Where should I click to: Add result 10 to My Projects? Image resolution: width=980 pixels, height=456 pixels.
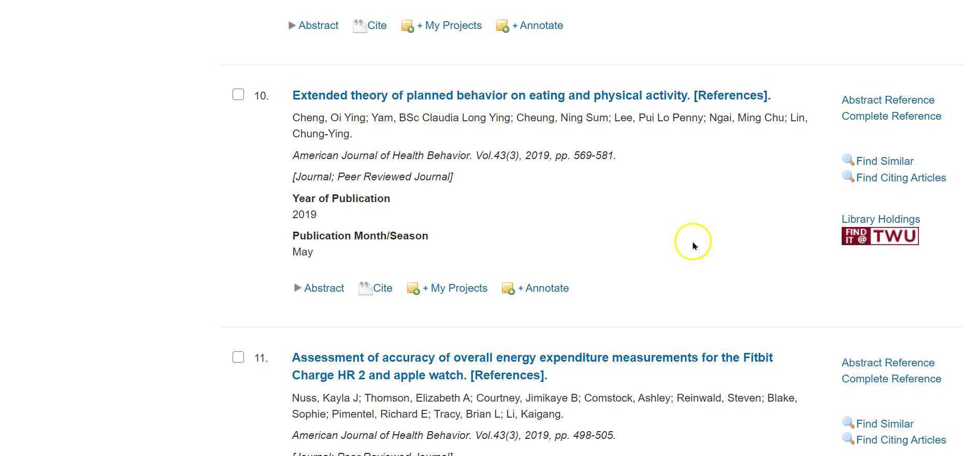pyautogui.click(x=413, y=289)
